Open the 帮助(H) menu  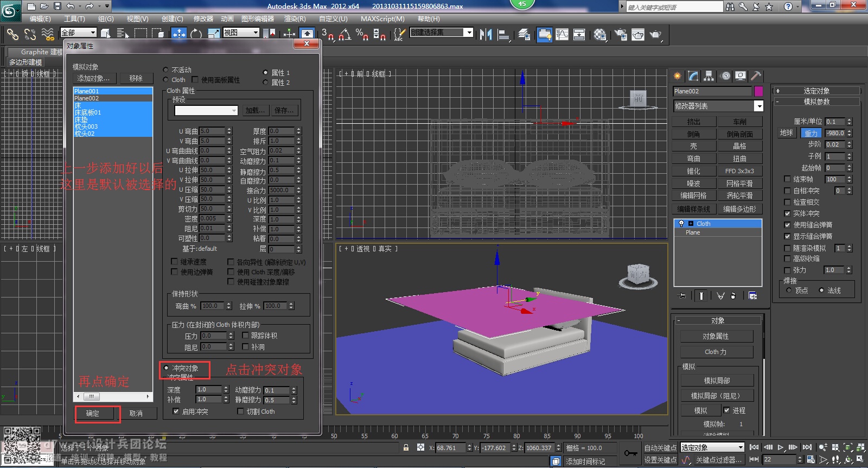tap(429, 18)
